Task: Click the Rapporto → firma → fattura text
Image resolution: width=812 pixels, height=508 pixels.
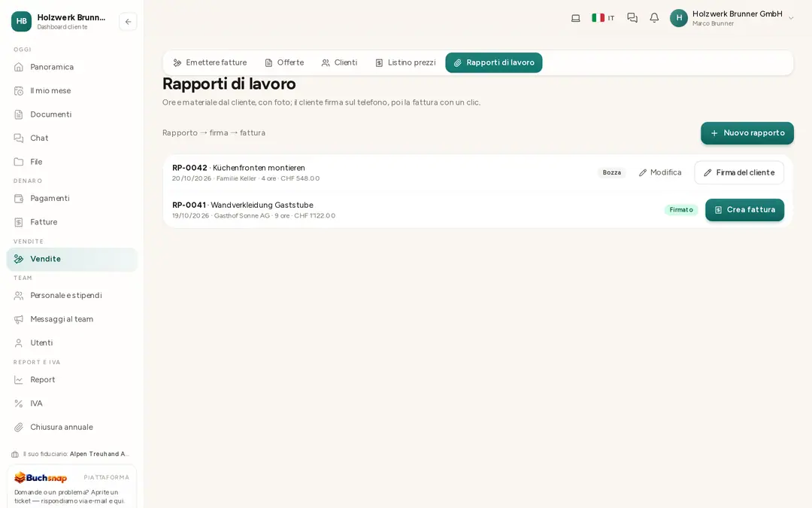Action: pos(214,132)
